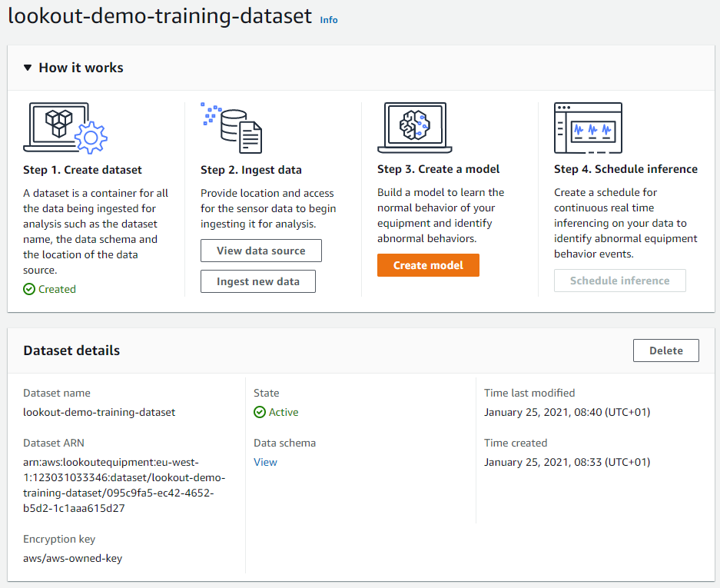Click the Created status text
This screenshot has height=588, width=720.
coord(57,289)
